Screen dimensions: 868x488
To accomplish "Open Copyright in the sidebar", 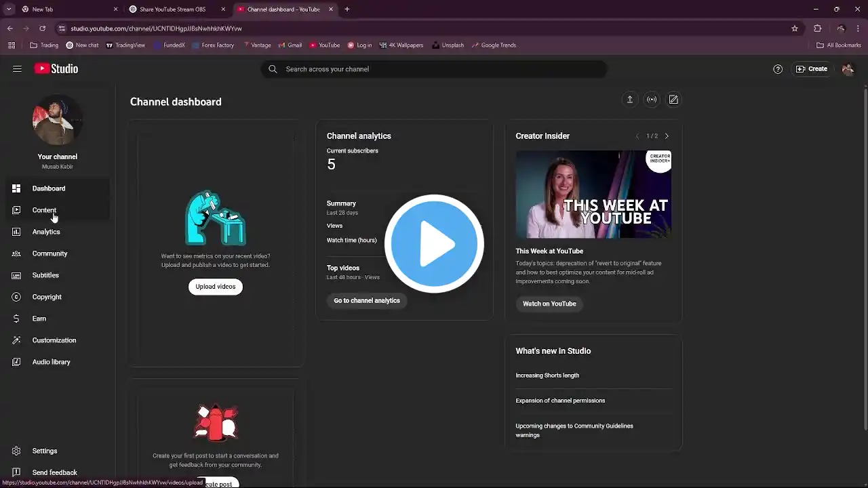I will point(58,297).
